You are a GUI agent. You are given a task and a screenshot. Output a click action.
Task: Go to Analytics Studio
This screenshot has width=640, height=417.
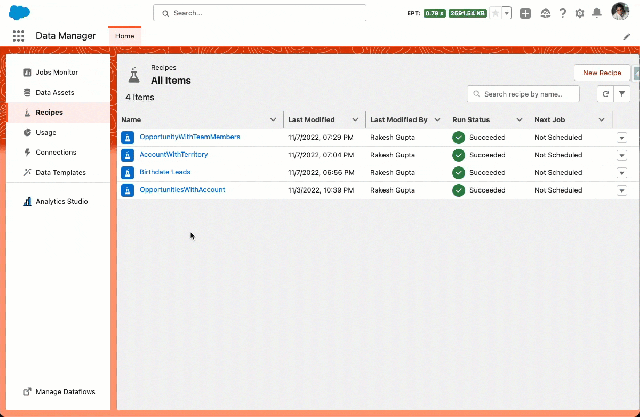coord(58,201)
